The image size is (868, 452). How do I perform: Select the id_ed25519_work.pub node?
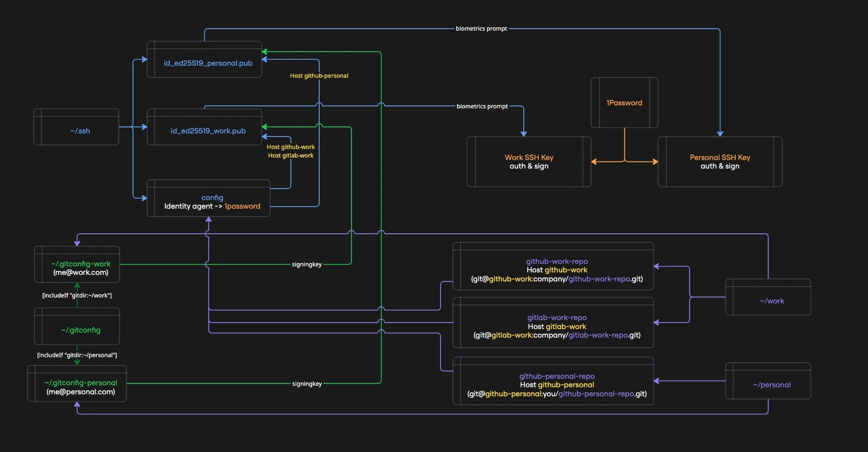204,127
